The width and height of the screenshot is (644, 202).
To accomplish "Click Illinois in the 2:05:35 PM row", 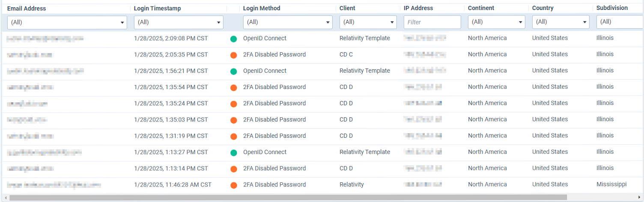I will pyautogui.click(x=605, y=54).
